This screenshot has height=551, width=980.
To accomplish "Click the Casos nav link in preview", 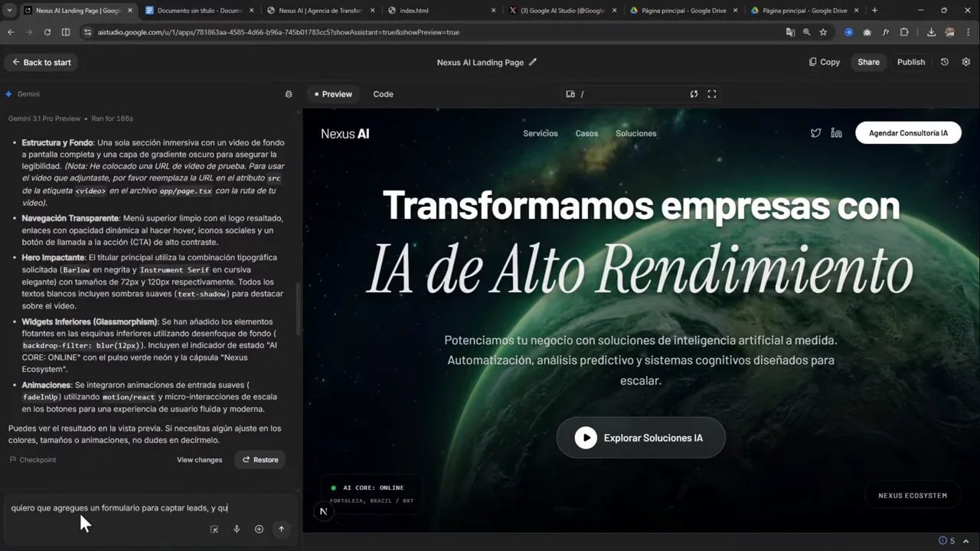I will [586, 133].
